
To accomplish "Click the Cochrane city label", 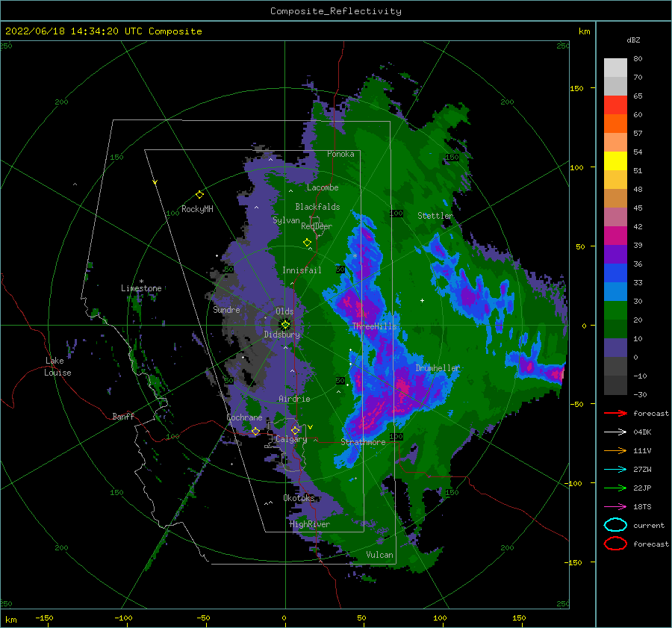I will click(244, 417).
